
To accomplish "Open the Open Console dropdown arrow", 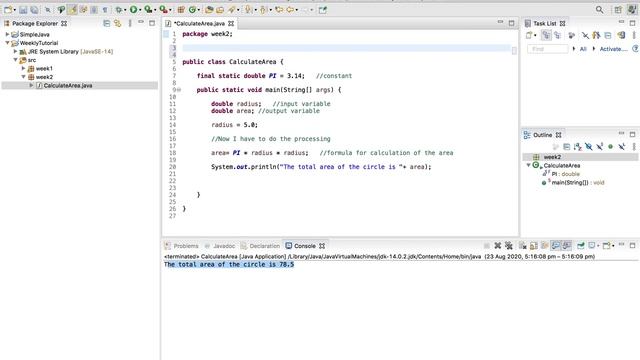I will pyautogui.click(x=613, y=246).
